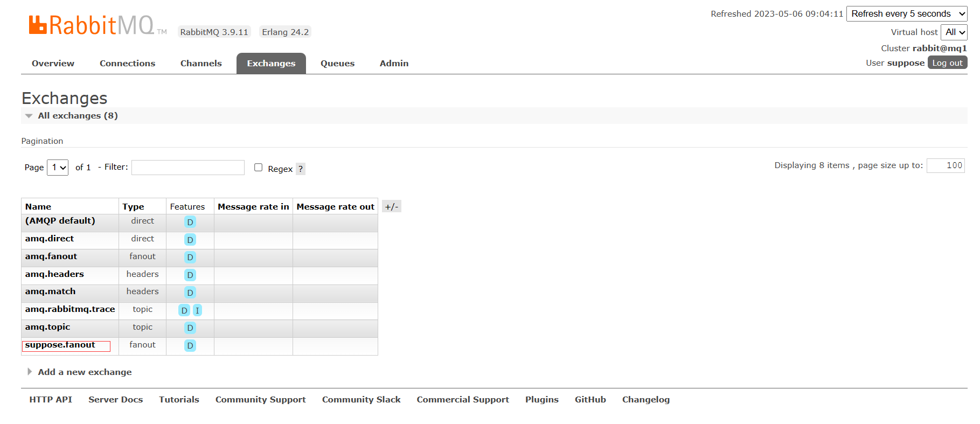Click the RabbitMQ logo
Image resolution: width=980 pixels, height=424 pixels.
(x=98, y=25)
